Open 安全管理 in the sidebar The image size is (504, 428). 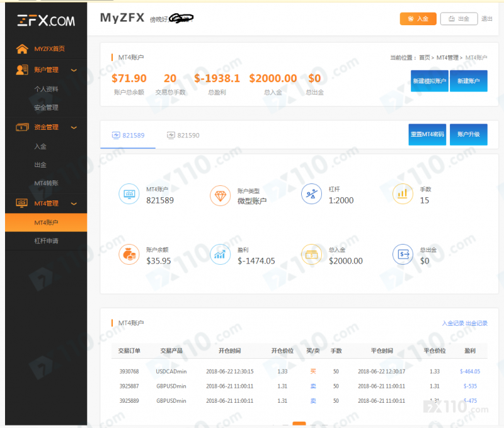point(46,108)
